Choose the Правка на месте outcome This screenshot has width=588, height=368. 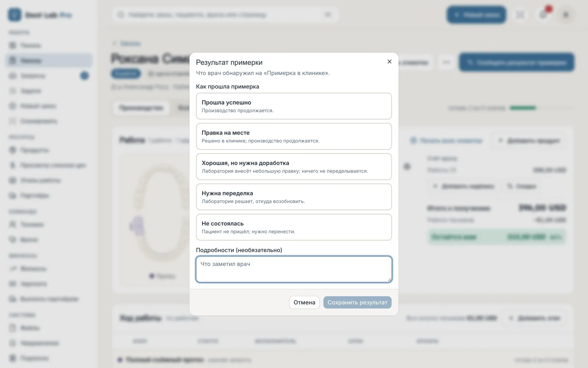point(294,136)
